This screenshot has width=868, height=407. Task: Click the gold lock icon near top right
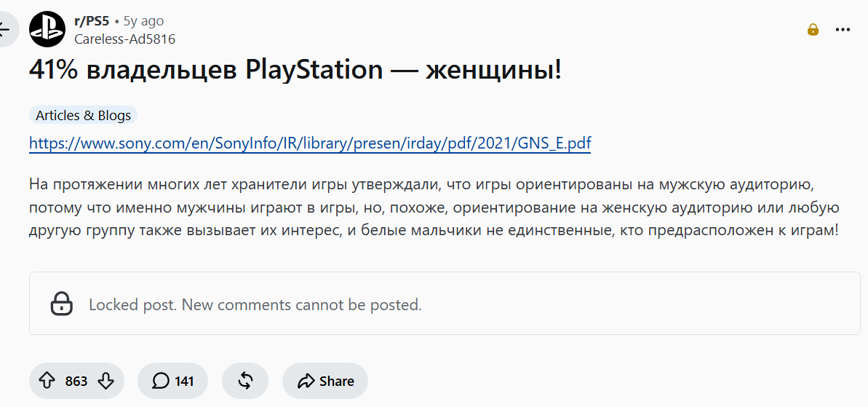point(813,29)
